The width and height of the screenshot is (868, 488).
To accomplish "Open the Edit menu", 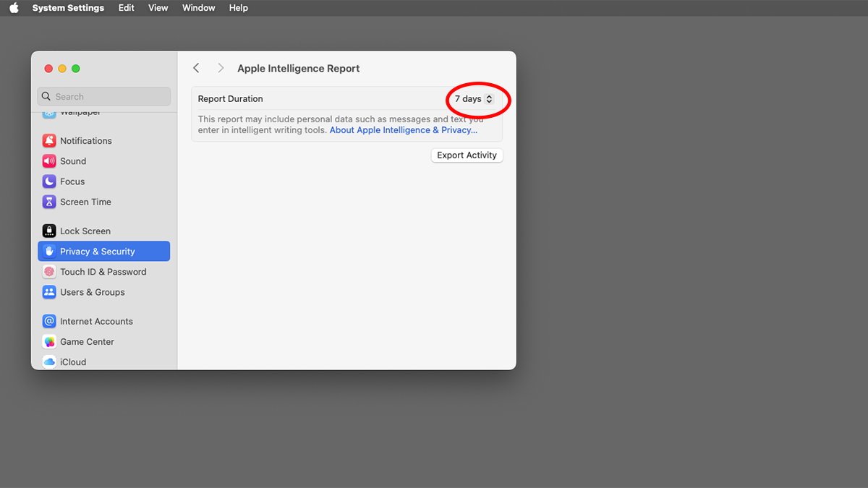I will [x=127, y=8].
